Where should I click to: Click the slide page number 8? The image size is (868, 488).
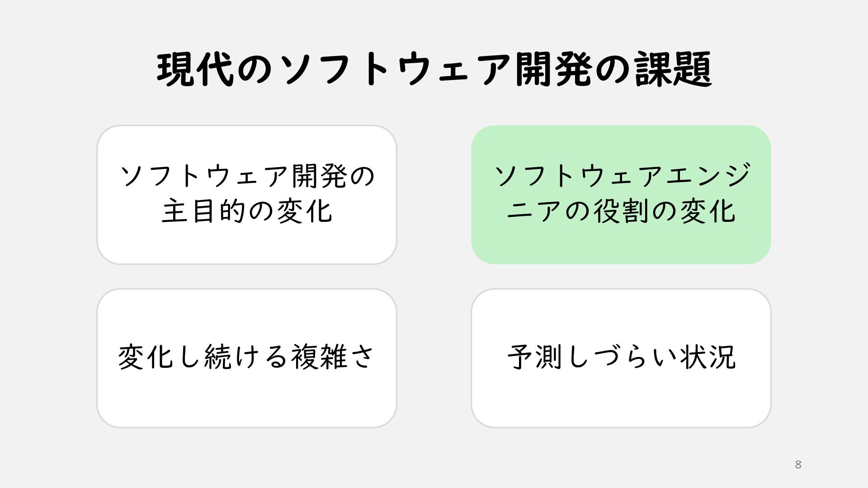click(798, 465)
